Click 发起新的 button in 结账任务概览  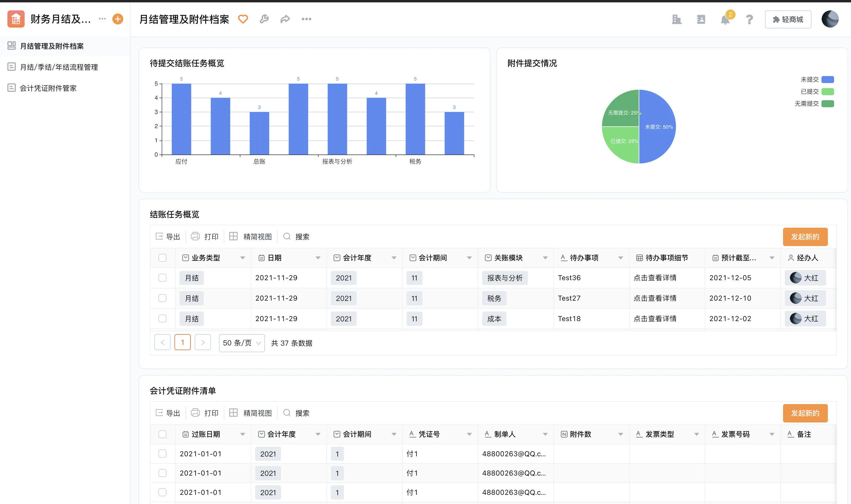pyautogui.click(x=805, y=237)
